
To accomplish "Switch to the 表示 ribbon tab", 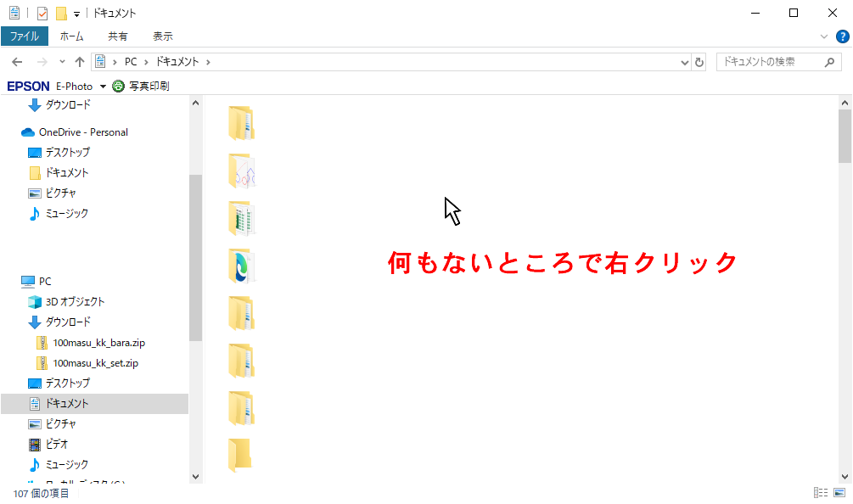I will tap(163, 36).
